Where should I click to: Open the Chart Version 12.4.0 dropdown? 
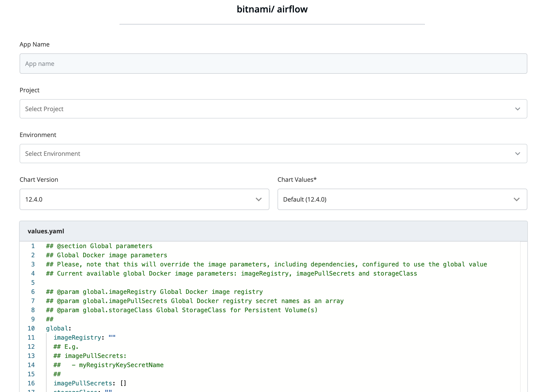[x=144, y=199]
